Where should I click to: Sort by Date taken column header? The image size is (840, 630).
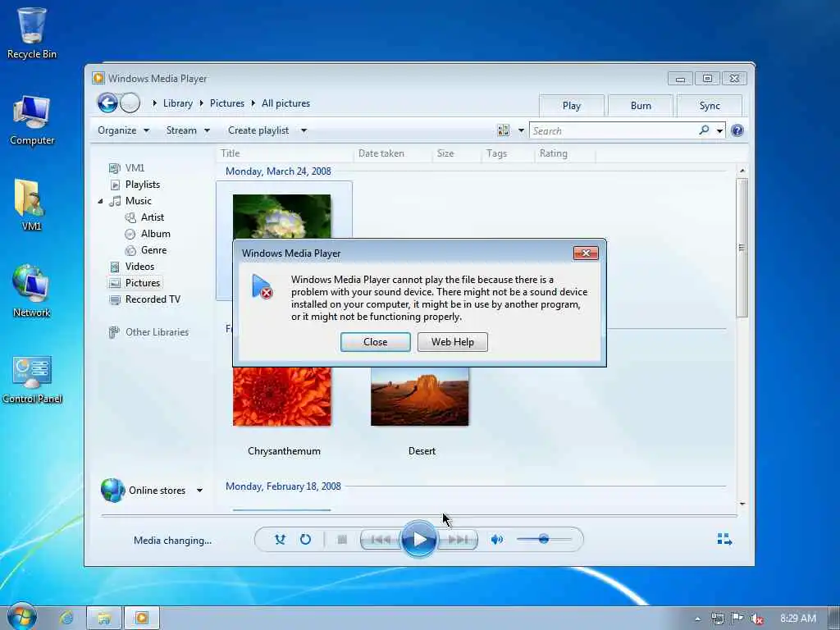[393, 153]
